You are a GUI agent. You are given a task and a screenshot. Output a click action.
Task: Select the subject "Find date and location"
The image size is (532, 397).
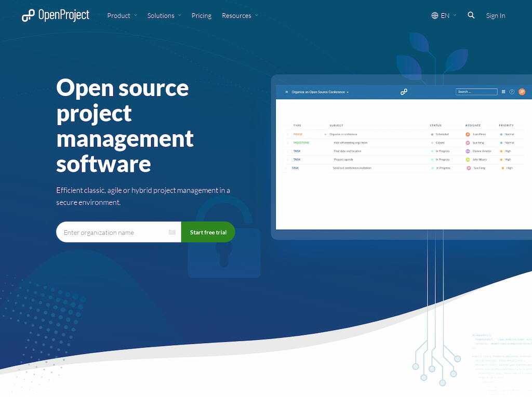point(348,151)
